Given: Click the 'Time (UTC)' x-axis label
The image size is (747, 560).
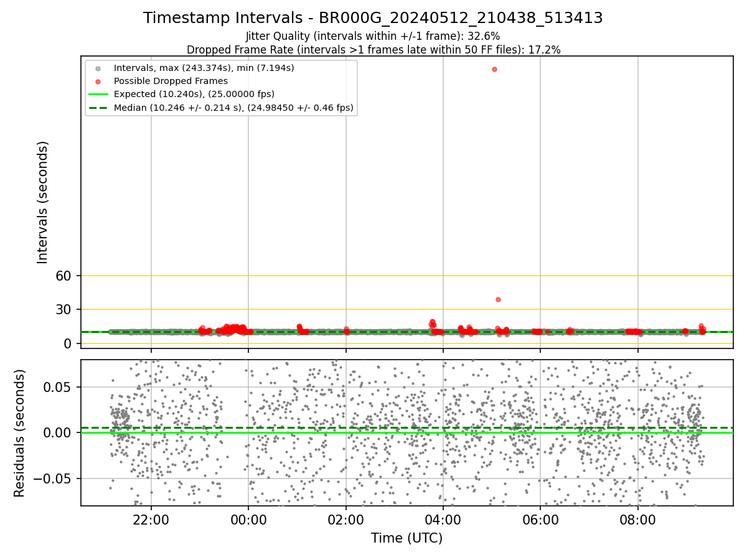Looking at the screenshot, I should (407, 538).
